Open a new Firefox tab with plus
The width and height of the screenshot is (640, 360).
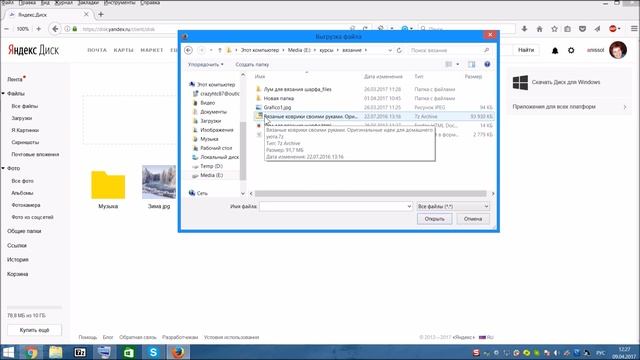tap(101, 14)
